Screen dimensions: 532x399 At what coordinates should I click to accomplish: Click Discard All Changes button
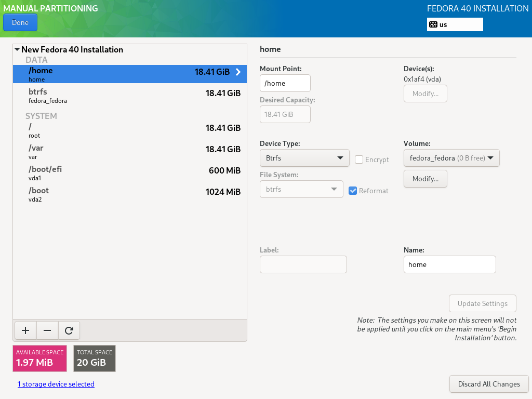(x=489, y=384)
